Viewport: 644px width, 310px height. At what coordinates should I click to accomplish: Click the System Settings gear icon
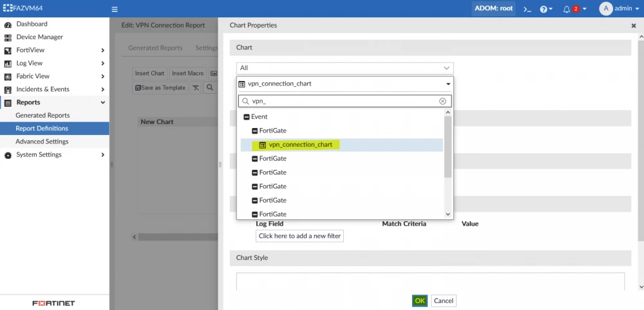tap(8, 155)
